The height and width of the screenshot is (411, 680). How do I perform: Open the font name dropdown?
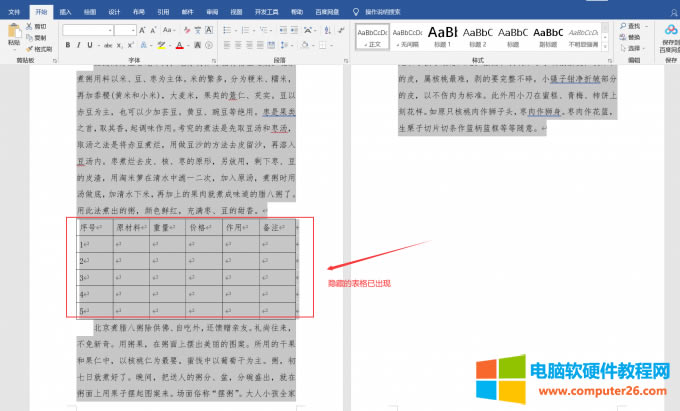pyautogui.click(x=108, y=31)
